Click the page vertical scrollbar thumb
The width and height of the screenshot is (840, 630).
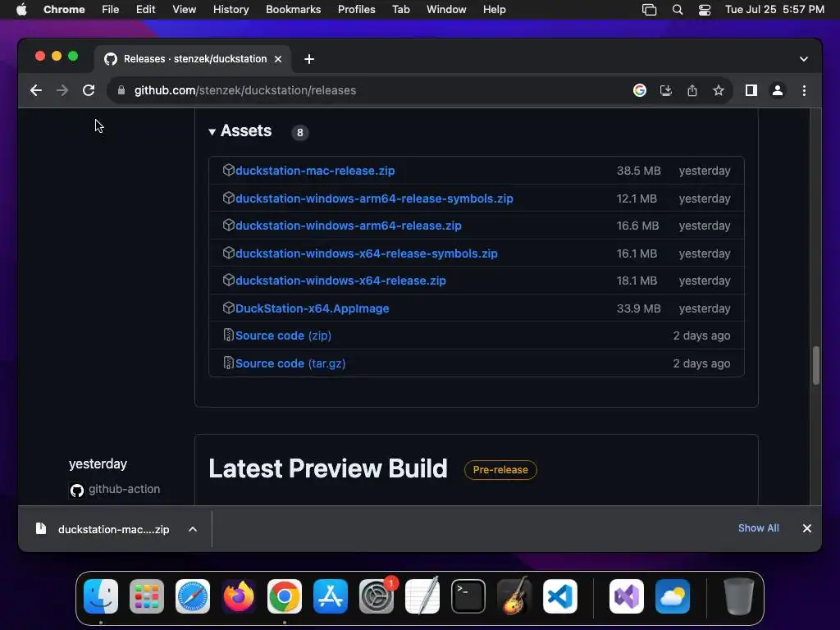point(816,365)
